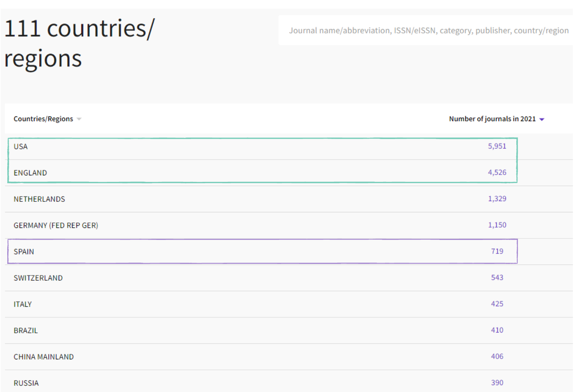
Task: Select the USA country name
Action: (x=21, y=147)
